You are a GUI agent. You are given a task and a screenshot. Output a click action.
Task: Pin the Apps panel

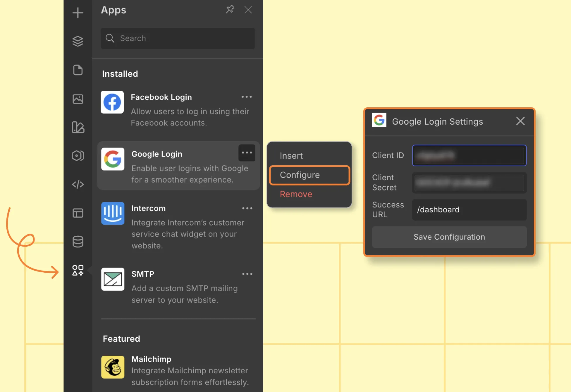click(230, 9)
